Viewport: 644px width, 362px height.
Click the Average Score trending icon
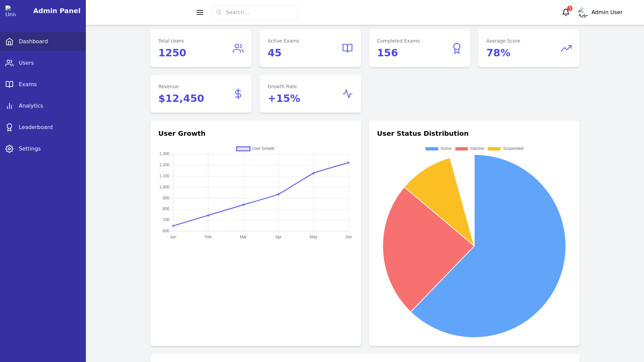point(566,48)
